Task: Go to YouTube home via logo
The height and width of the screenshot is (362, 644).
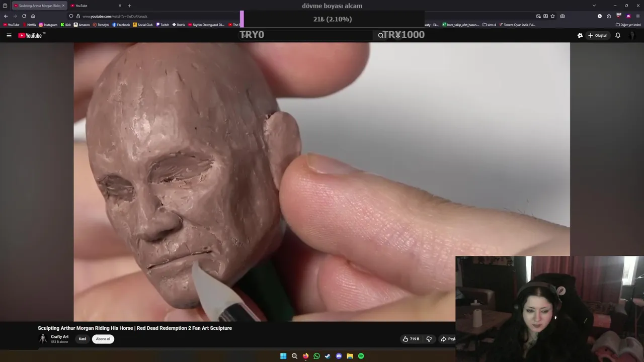Action: coord(31,36)
